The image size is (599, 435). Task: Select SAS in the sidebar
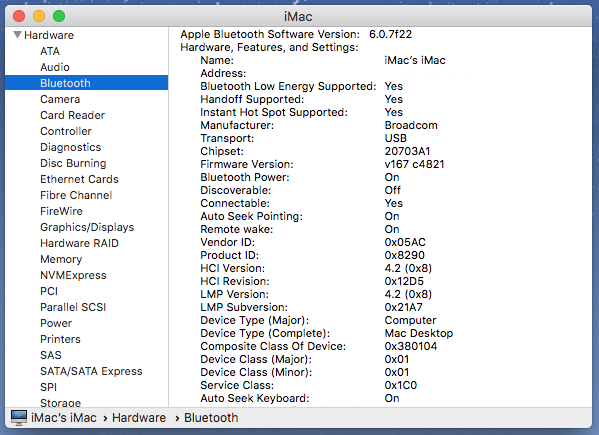click(x=51, y=355)
